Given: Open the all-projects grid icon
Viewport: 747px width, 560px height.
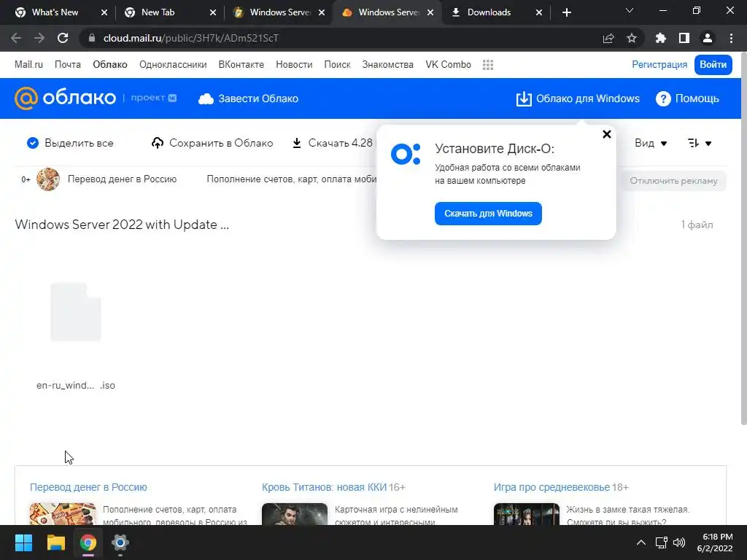Looking at the screenshot, I should pyautogui.click(x=488, y=65).
